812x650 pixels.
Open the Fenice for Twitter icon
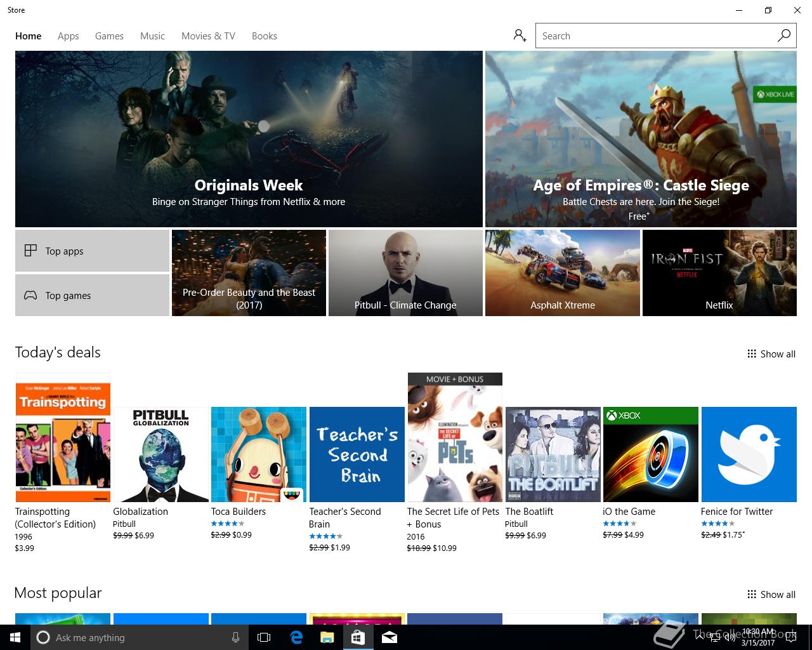pos(749,454)
